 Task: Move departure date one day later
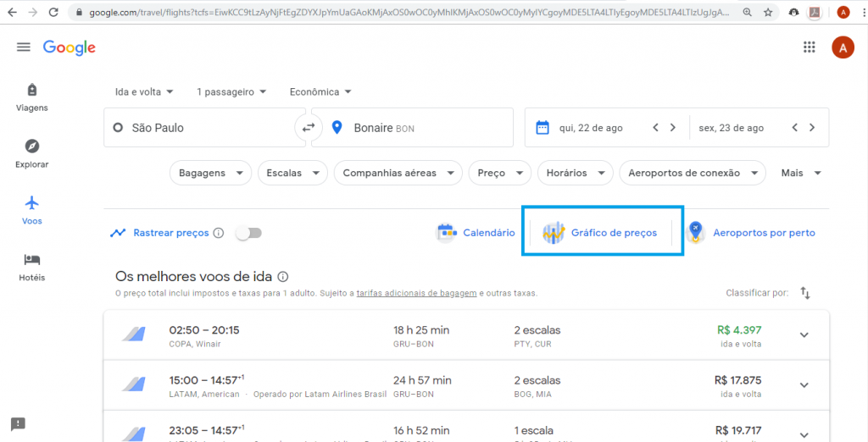(x=672, y=128)
